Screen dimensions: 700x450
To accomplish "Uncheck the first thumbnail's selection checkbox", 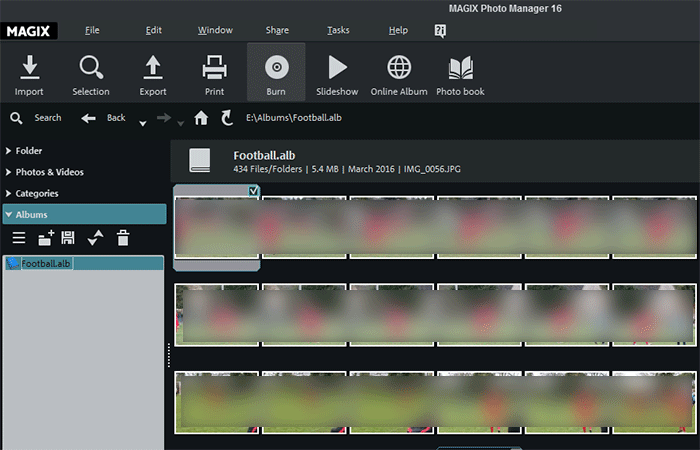I will (x=254, y=190).
